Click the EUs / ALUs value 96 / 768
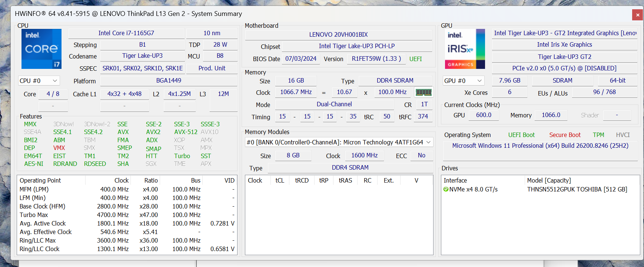The height and width of the screenshot is (267, 644). [x=604, y=92]
